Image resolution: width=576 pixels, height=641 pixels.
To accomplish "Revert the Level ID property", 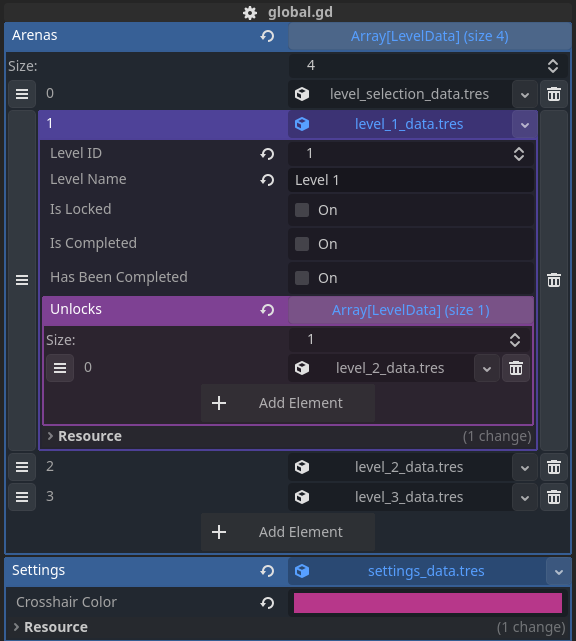I will (267, 154).
